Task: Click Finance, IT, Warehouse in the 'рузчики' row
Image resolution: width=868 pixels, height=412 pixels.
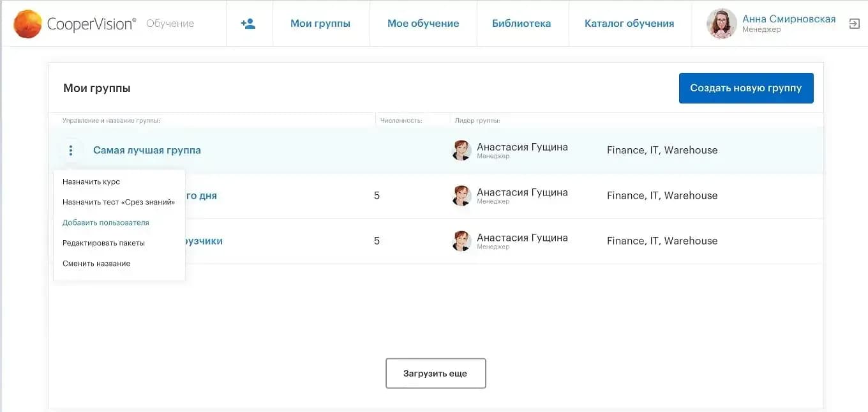Action: click(662, 241)
